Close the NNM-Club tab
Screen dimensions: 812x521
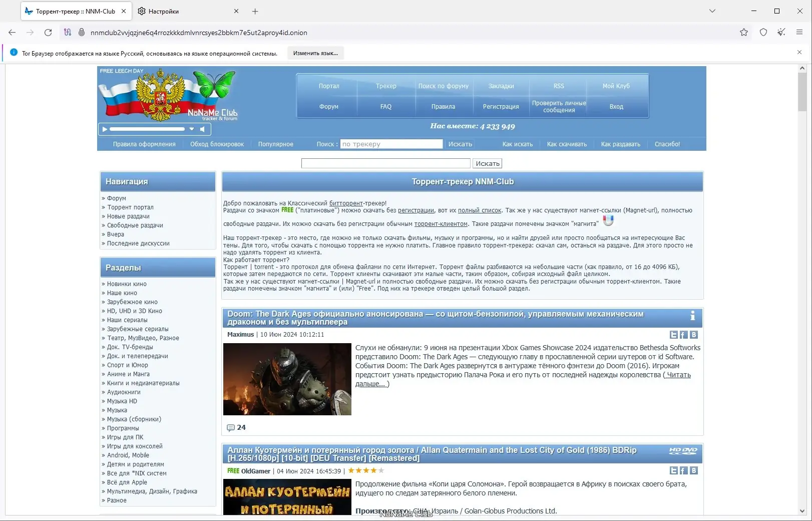pyautogui.click(x=124, y=11)
